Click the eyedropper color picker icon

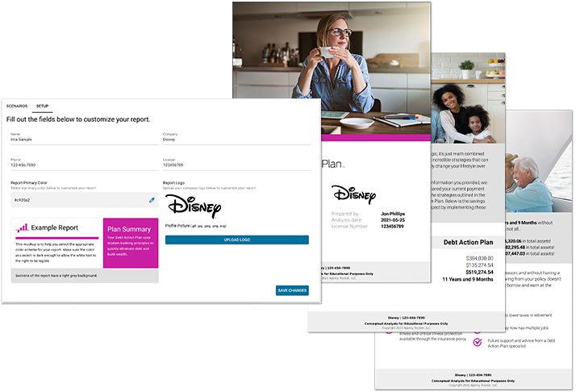(152, 199)
